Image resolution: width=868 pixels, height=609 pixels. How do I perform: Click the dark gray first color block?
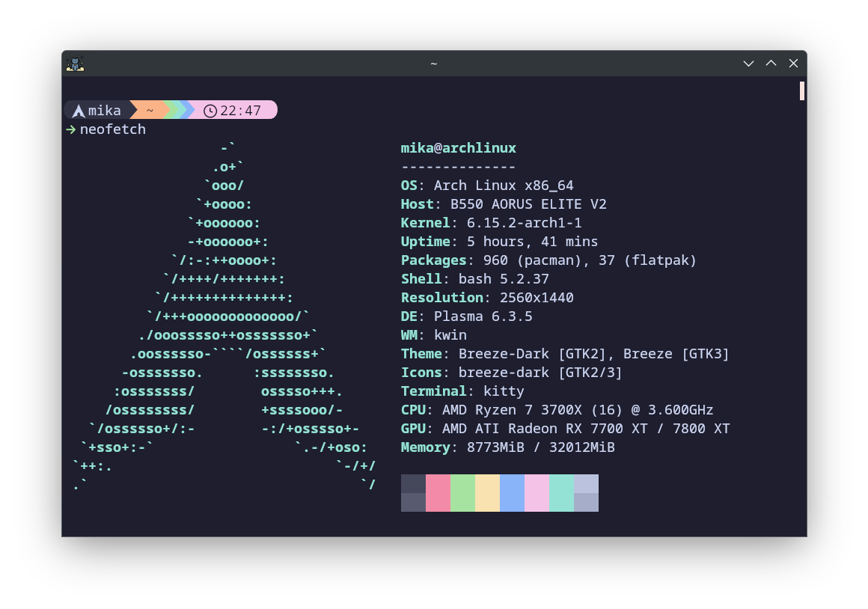point(414,493)
